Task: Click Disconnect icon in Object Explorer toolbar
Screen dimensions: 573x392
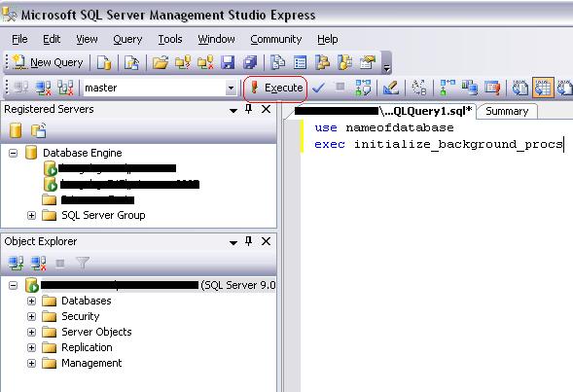Action: [x=39, y=263]
